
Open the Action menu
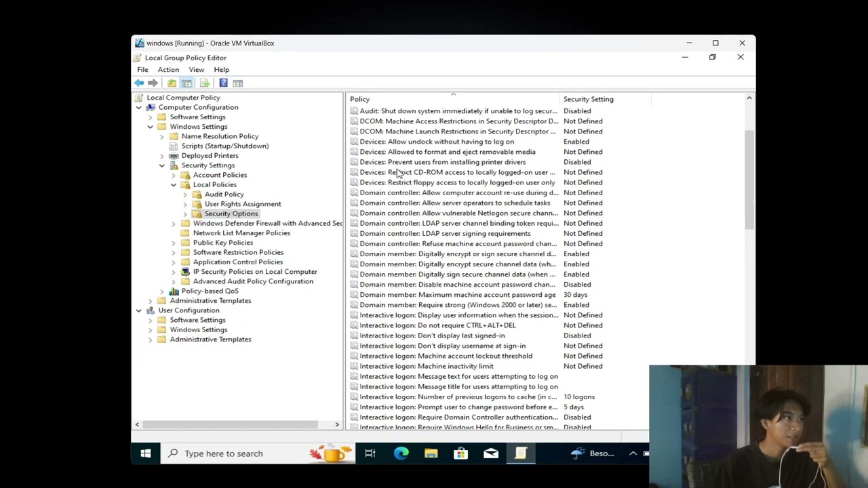tap(168, 70)
